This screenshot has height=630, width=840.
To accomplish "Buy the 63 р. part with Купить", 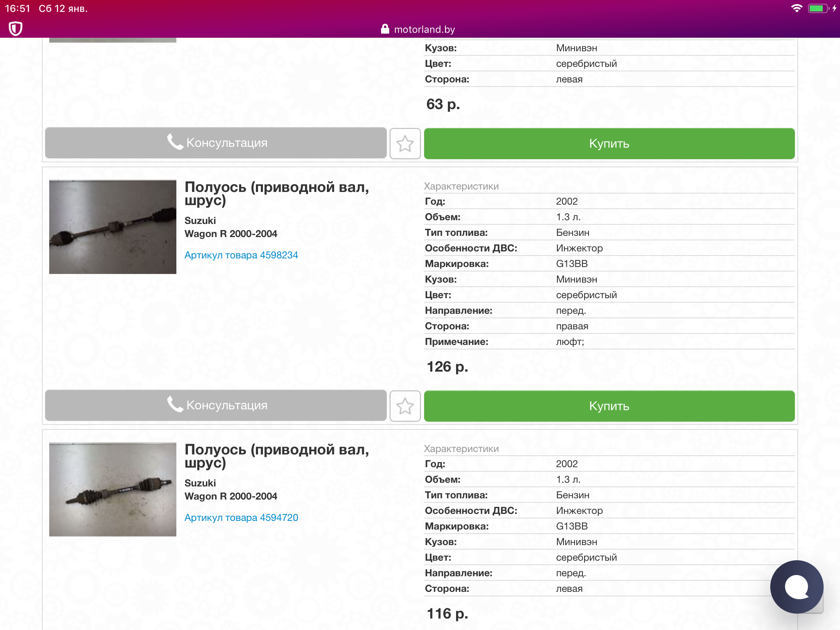I will click(x=609, y=144).
